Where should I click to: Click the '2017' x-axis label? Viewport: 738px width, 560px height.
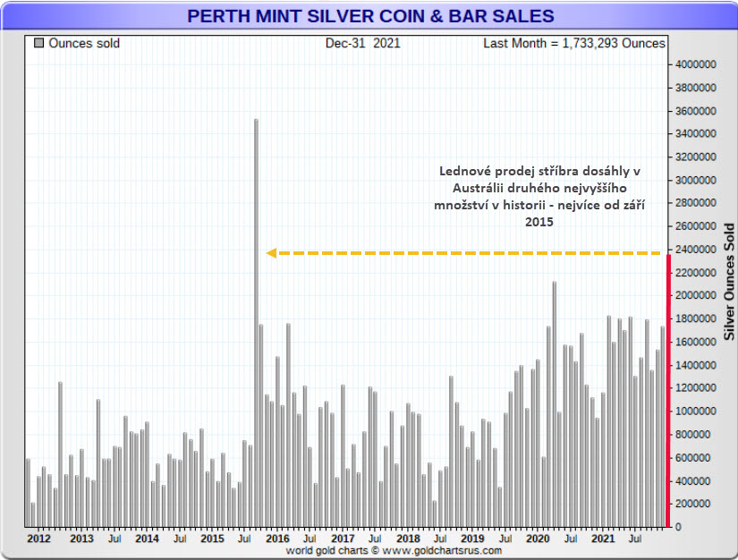343,539
